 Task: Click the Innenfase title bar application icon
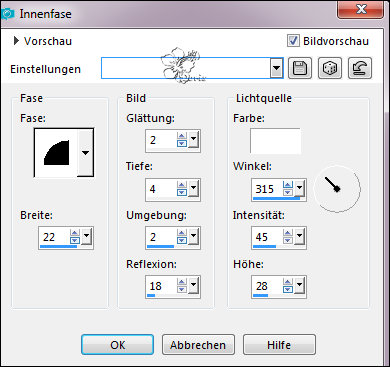coord(7,14)
